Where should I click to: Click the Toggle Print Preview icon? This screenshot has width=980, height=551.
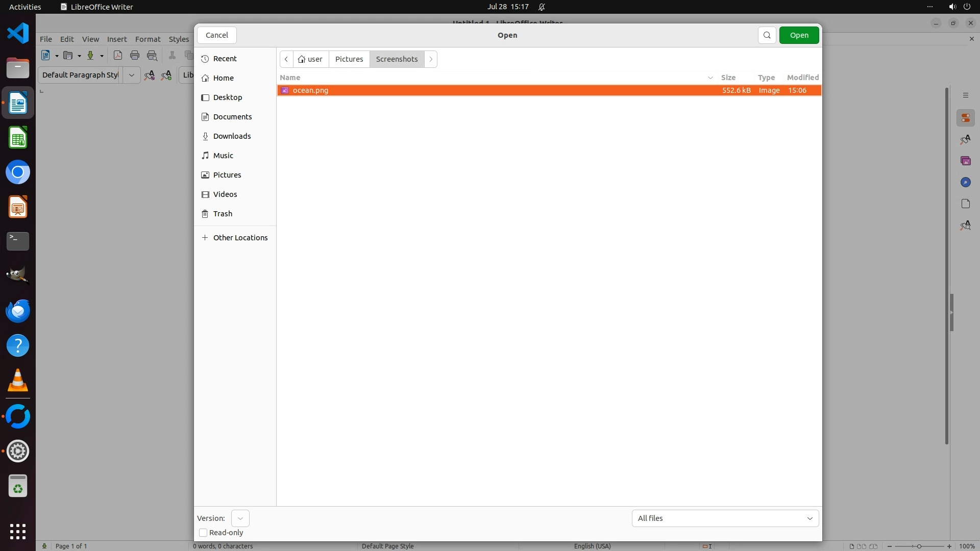pos(152,56)
